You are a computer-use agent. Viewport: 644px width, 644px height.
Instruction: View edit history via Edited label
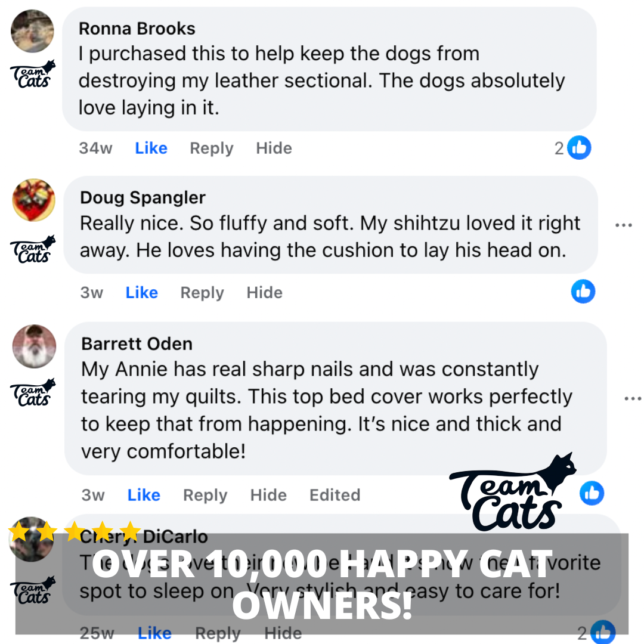[335, 495]
